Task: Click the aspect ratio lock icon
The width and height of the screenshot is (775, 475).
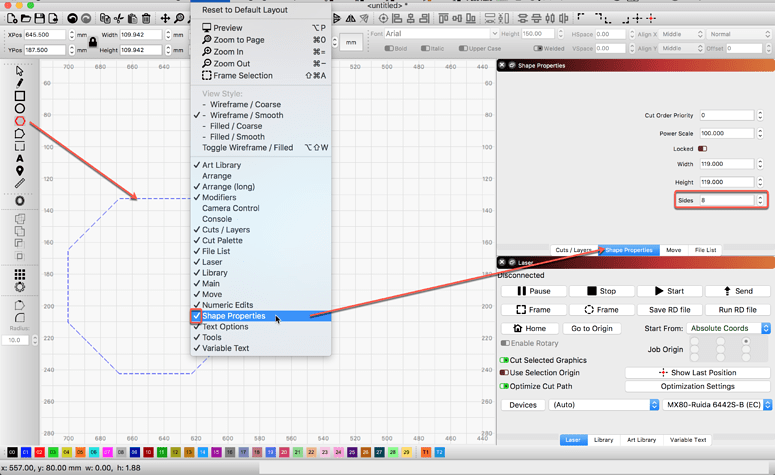Action: [x=92, y=43]
